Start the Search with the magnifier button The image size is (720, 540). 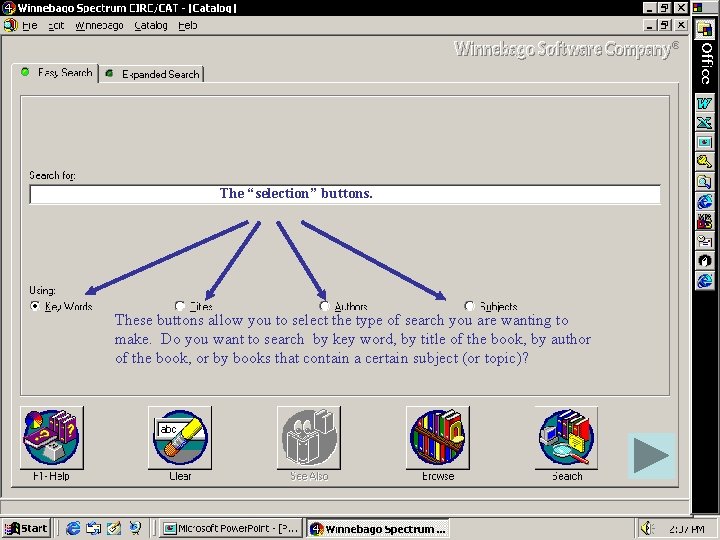pyautogui.click(x=567, y=438)
